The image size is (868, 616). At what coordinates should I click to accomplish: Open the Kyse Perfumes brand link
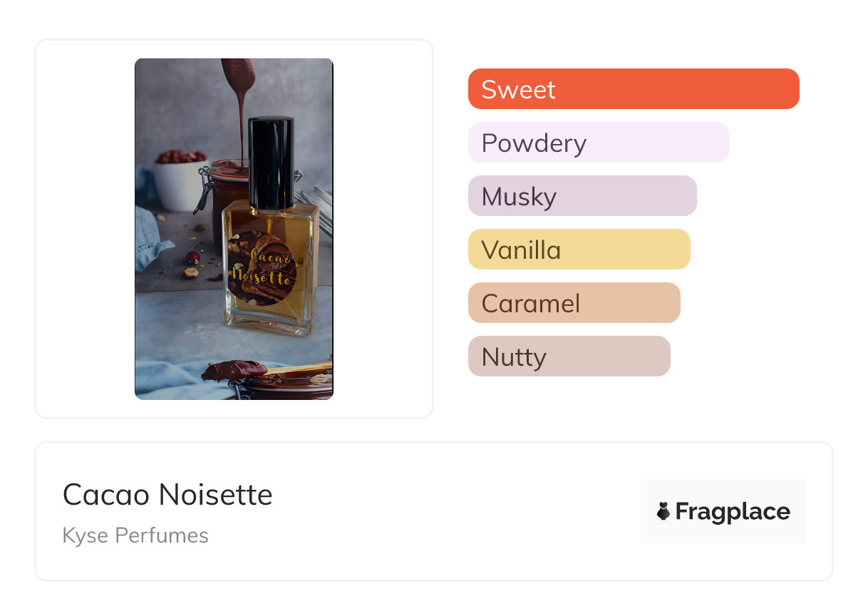click(135, 535)
